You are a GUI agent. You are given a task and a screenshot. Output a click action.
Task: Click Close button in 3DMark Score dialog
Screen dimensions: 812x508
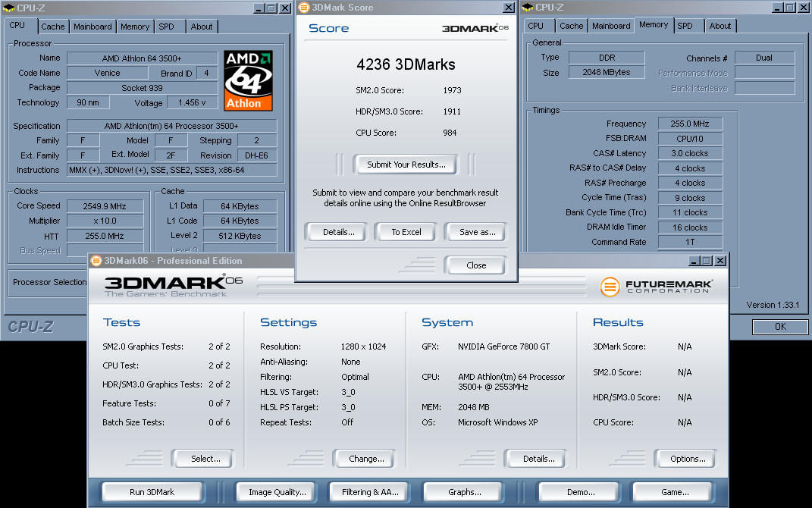476,265
